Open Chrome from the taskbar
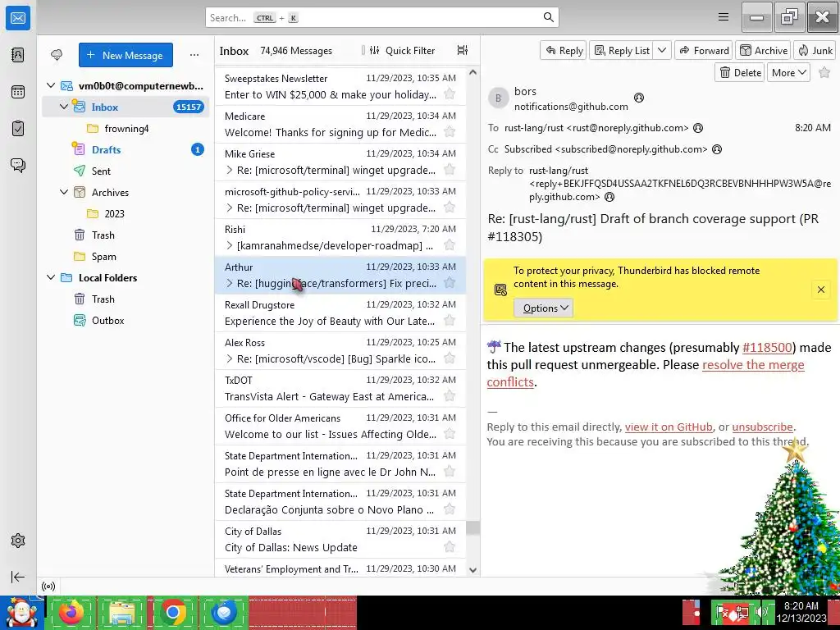Image resolution: width=840 pixels, height=630 pixels. (173, 612)
